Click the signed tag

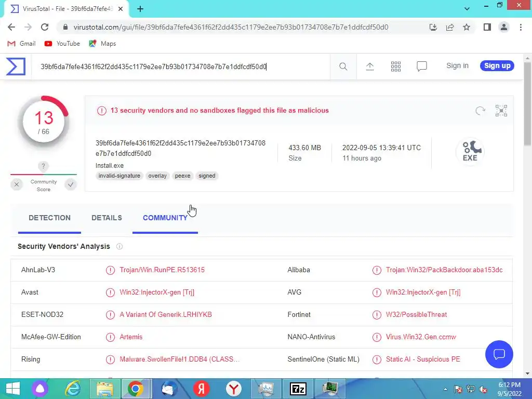207,176
